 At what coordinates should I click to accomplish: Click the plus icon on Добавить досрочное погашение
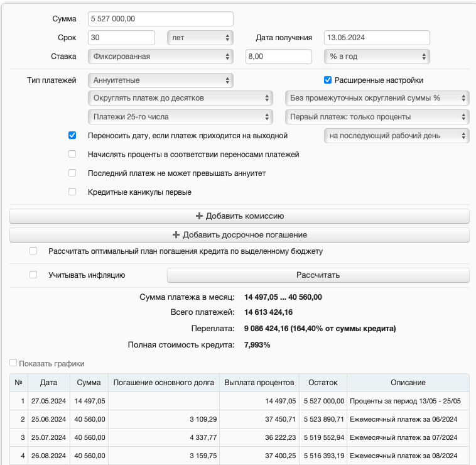176,235
